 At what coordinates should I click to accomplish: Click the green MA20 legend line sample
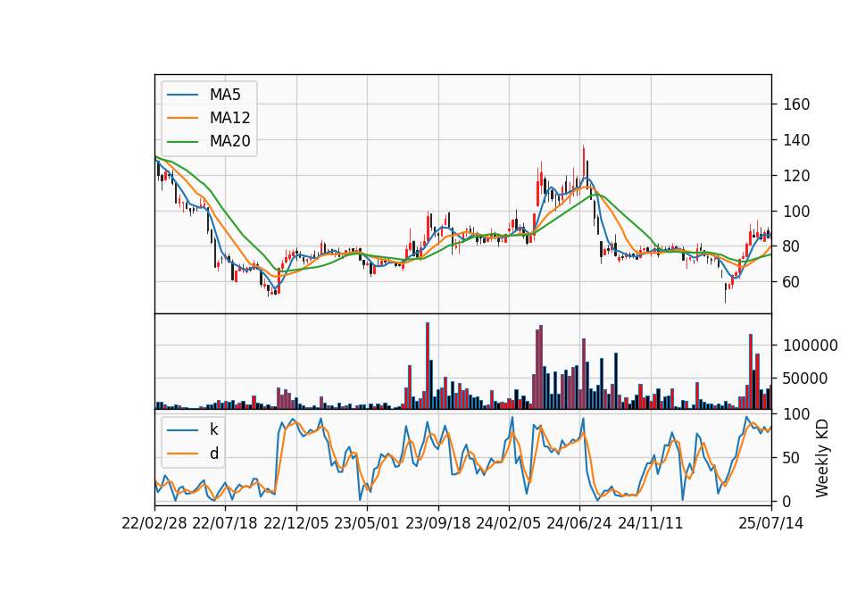182,141
